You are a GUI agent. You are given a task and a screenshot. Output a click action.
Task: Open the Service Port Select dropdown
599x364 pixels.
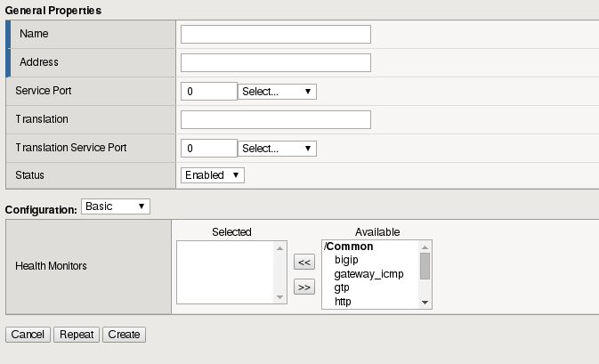pos(277,91)
